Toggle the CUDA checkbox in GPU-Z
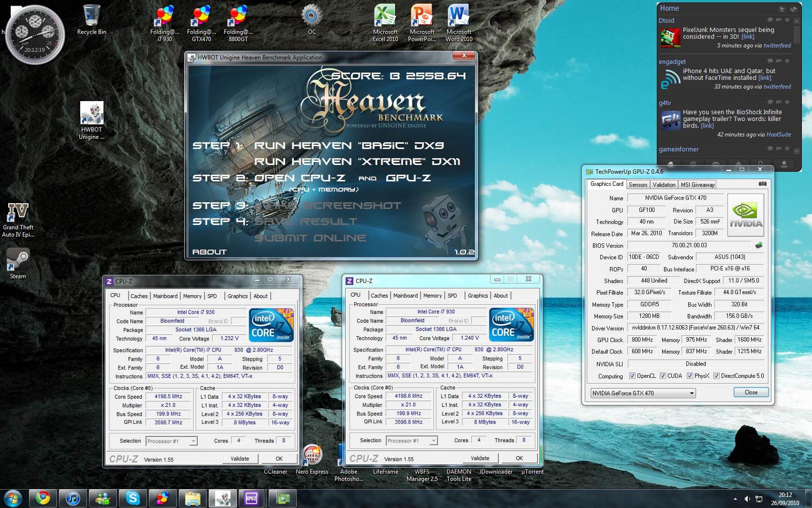 [x=663, y=376]
